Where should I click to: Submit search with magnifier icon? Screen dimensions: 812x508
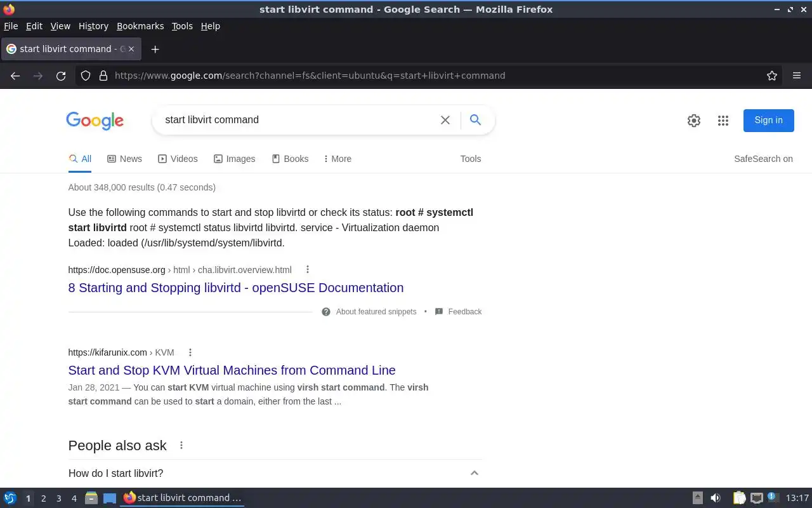click(x=475, y=119)
